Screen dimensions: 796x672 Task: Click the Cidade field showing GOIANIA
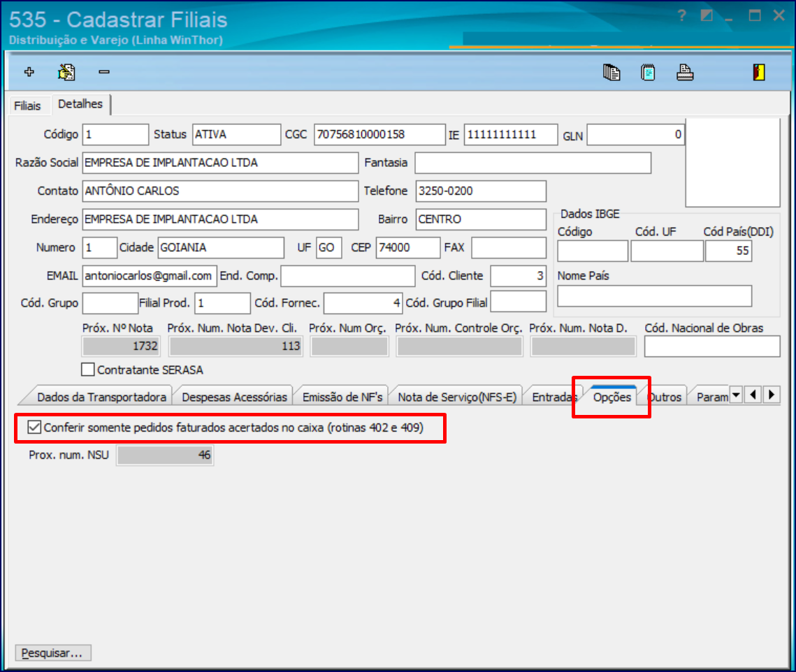point(221,248)
